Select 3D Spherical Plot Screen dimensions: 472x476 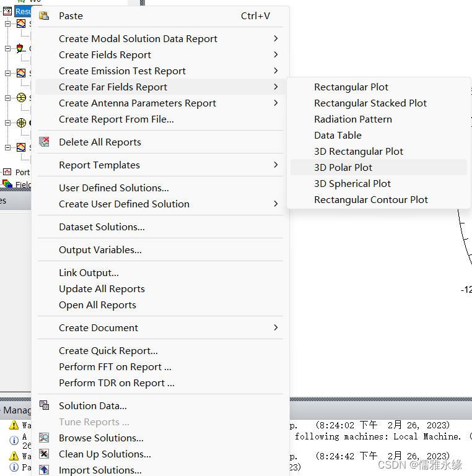click(x=378, y=183)
